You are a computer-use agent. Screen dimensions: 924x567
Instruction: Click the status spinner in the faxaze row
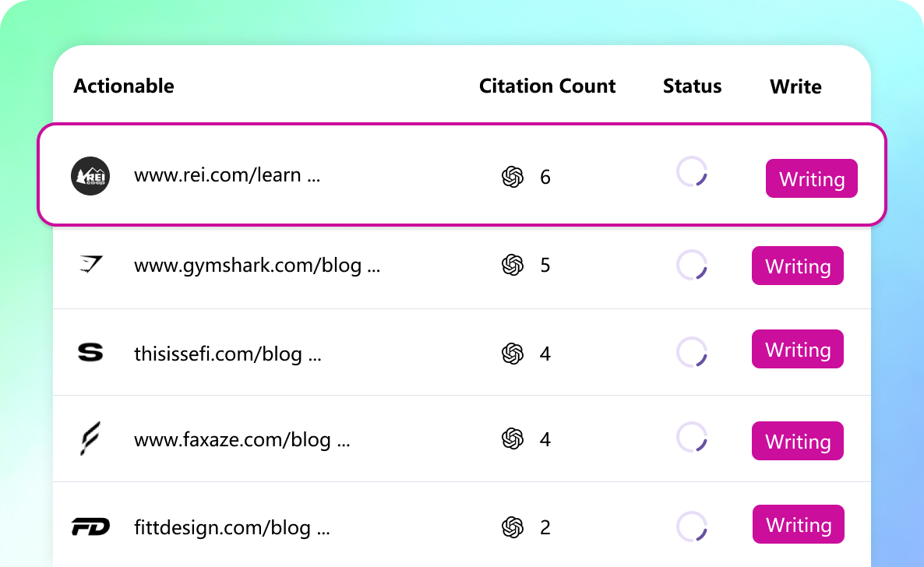[692, 438]
